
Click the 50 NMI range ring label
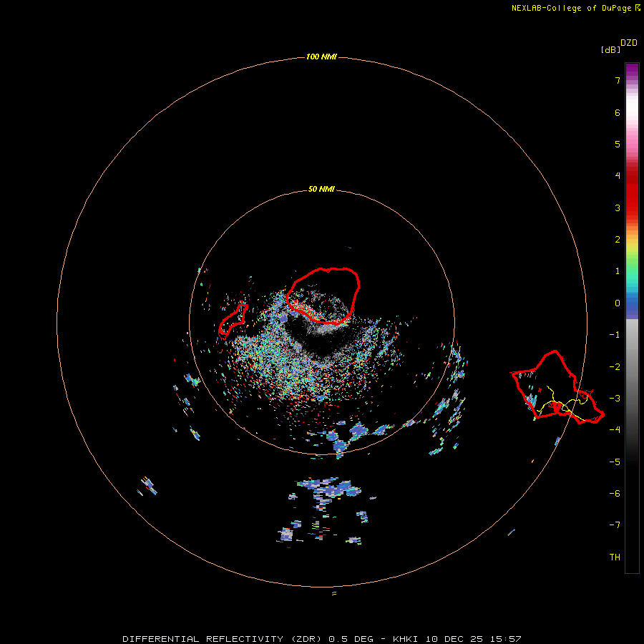(x=321, y=189)
